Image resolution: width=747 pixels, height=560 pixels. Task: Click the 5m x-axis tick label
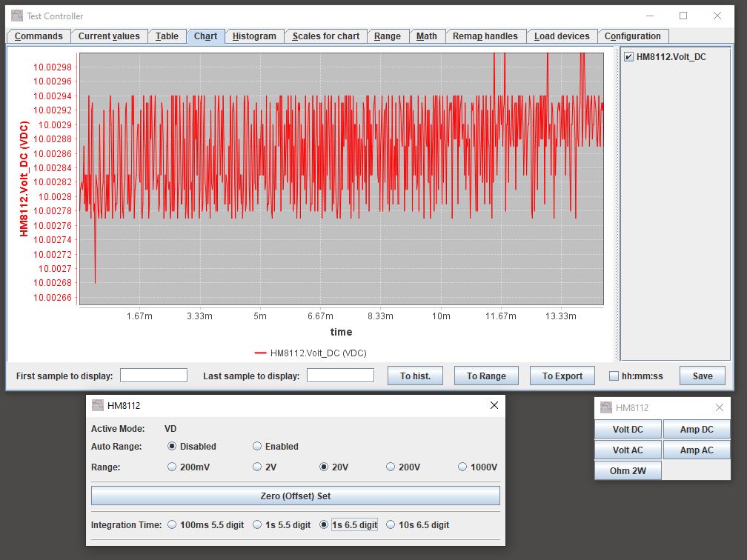[260, 316]
